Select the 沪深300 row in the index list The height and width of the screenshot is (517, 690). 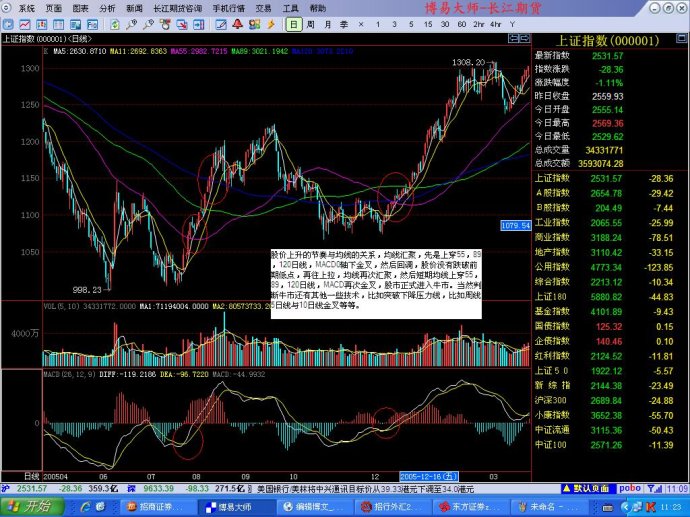point(609,400)
